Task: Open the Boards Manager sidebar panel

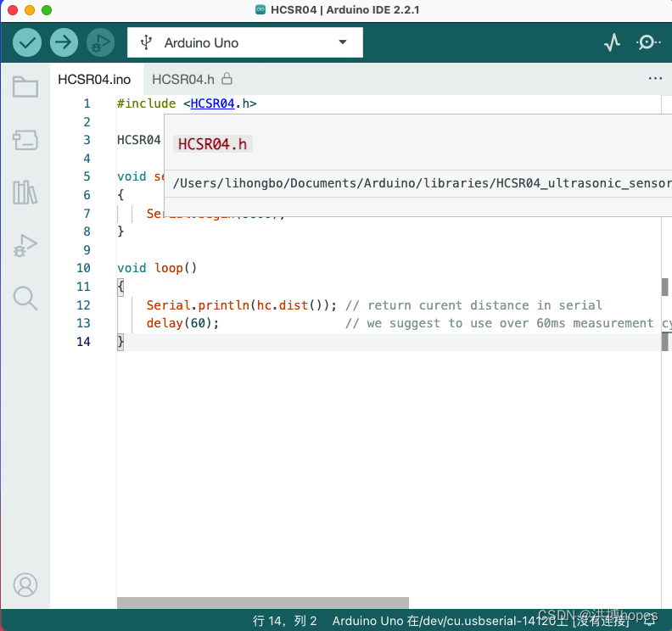Action: (25, 140)
